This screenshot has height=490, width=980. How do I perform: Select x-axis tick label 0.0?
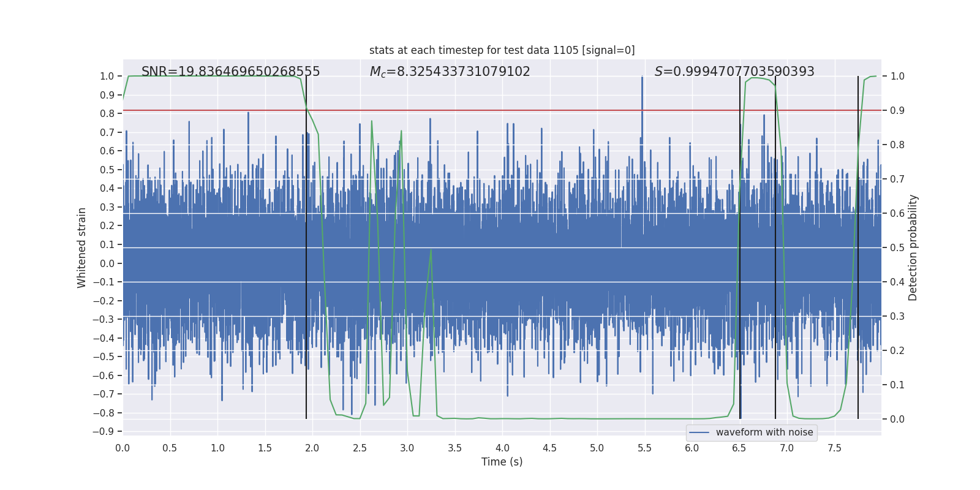pos(123,448)
